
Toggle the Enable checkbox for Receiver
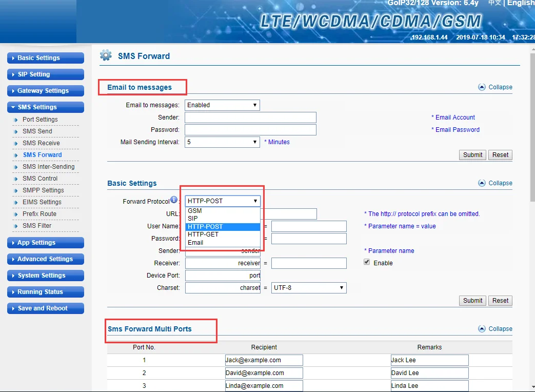click(x=367, y=262)
